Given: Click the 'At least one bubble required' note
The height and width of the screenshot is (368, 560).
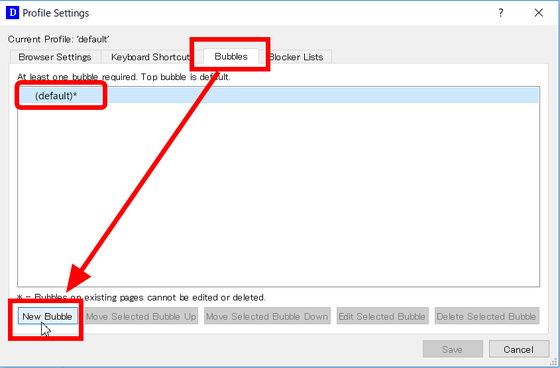Looking at the screenshot, I should pyautogui.click(x=124, y=77).
